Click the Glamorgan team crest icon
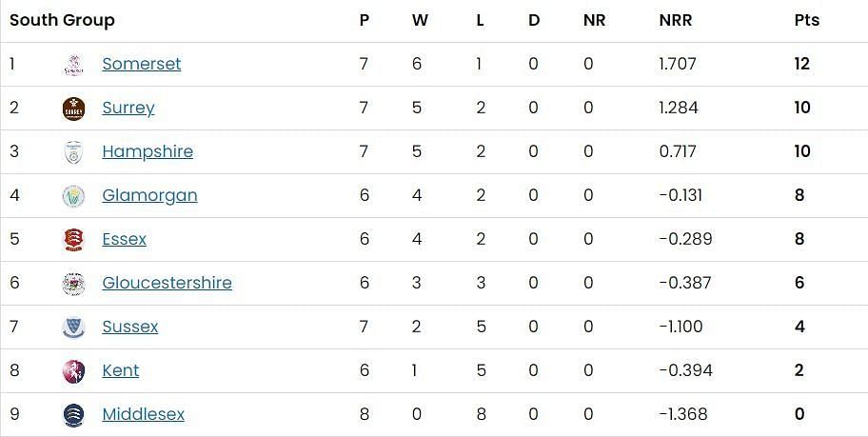Image resolution: width=868 pixels, height=437 pixels. tap(73, 196)
